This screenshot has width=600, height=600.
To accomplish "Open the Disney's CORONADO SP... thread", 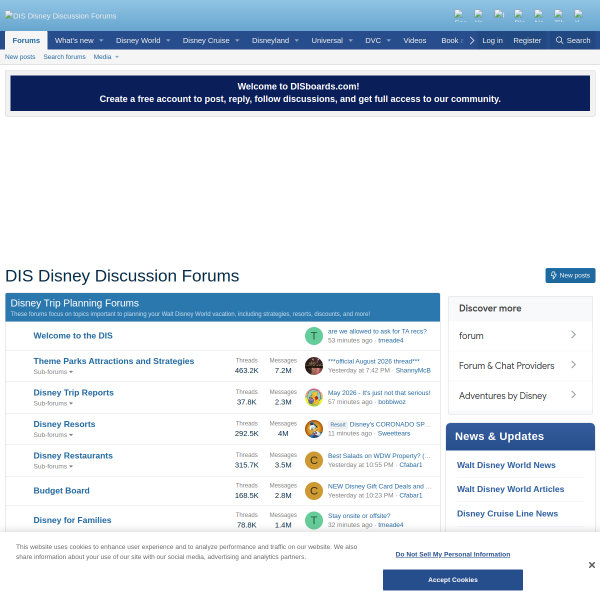I will (390, 424).
